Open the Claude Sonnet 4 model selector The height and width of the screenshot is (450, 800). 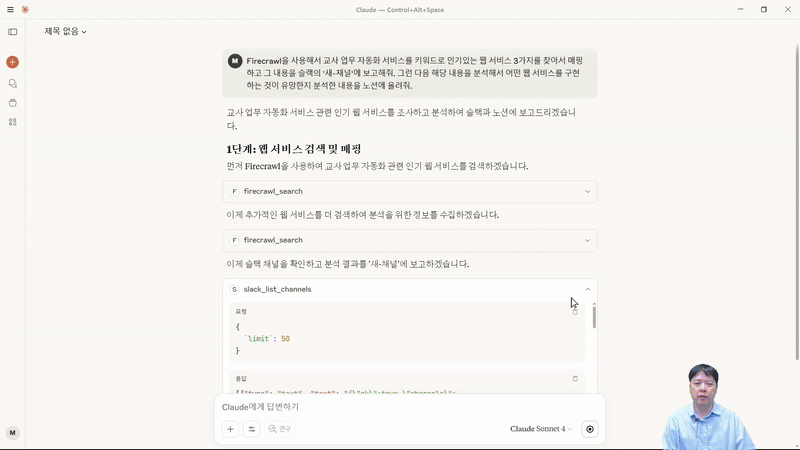coord(541,429)
